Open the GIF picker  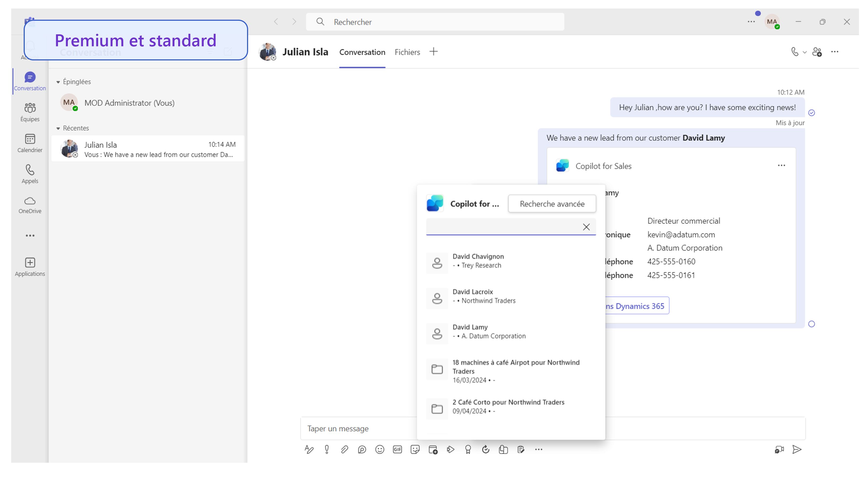(397, 449)
